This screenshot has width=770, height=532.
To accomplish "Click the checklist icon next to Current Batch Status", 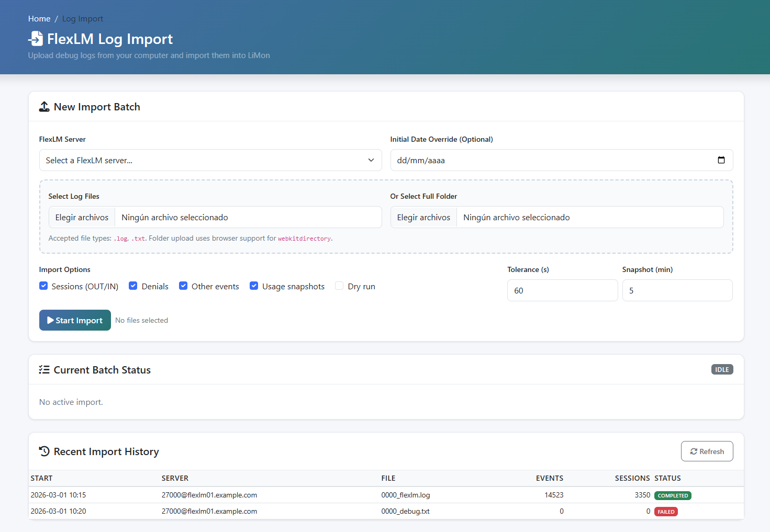I will click(44, 369).
